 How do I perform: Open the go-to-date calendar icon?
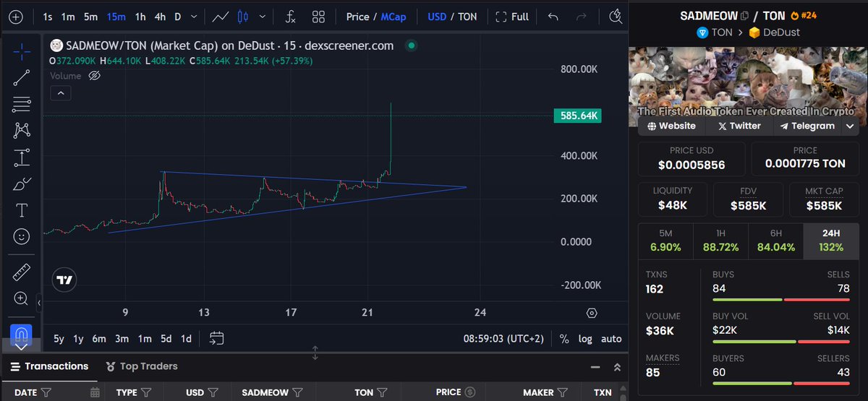216,338
